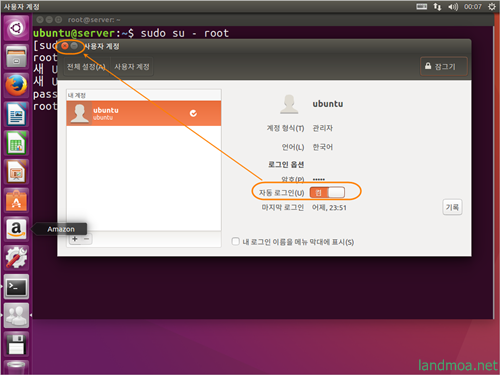
Task: Click the floppy disk launcher icon
Action: tap(16, 344)
